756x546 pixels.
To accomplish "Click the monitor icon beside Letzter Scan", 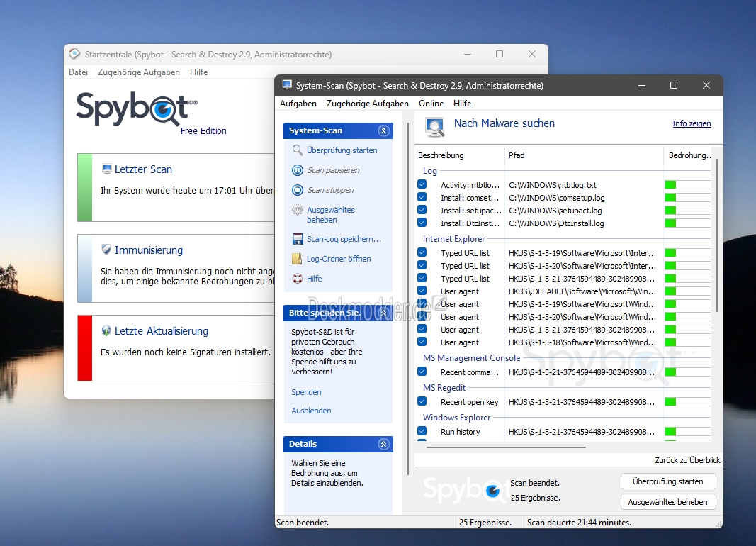I will tap(106, 169).
